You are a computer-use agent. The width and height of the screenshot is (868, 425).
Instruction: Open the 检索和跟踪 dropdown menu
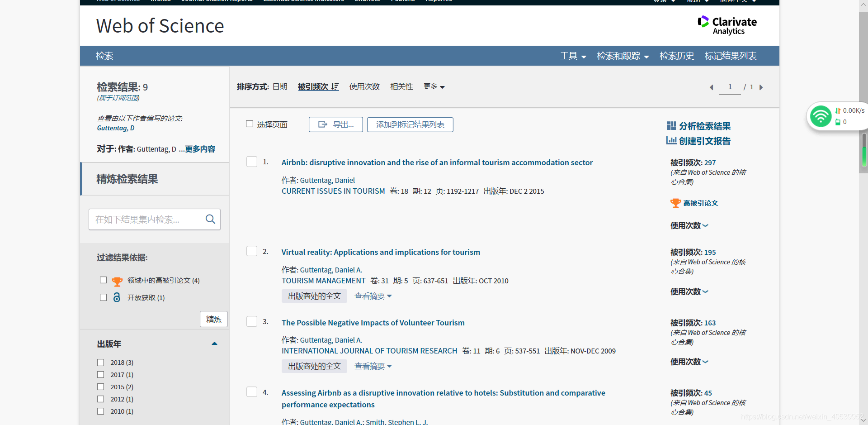(x=623, y=56)
